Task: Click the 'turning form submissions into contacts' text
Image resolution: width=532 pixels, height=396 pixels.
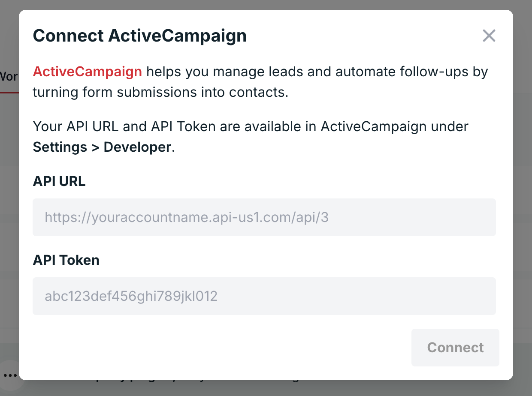Action: [x=160, y=92]
